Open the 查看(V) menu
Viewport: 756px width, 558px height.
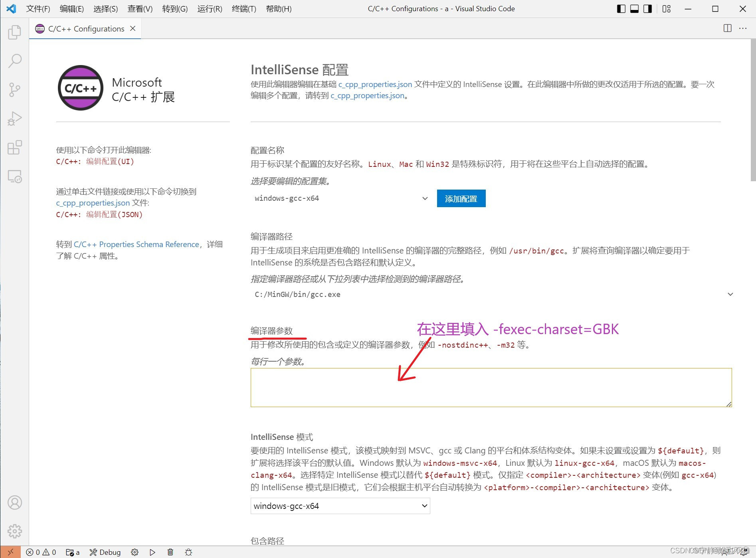tap(140, 9)
